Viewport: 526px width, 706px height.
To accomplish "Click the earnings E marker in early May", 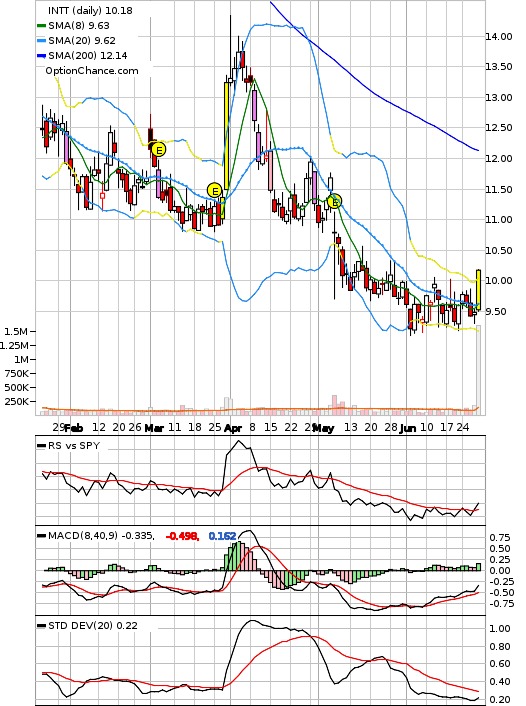I will click(335, 202).
